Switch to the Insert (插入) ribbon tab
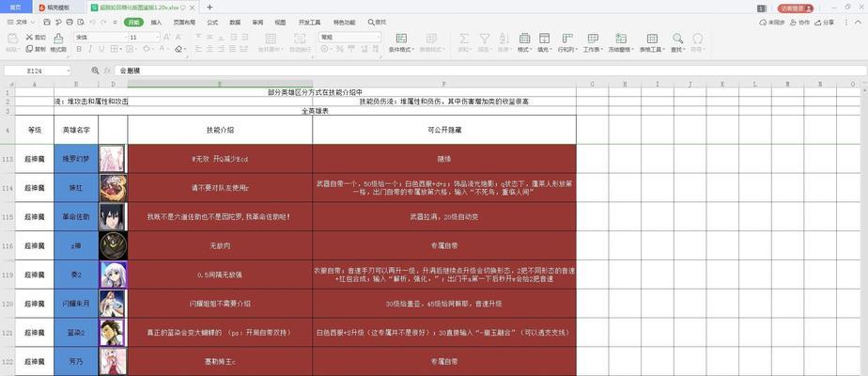Viewport: 868px width, 376px height. point(157,23)
